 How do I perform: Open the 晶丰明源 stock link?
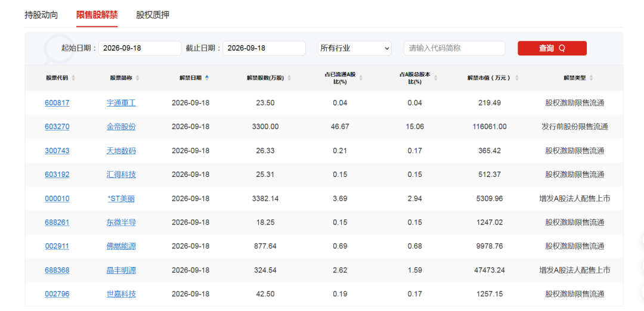tap(121, 270)
